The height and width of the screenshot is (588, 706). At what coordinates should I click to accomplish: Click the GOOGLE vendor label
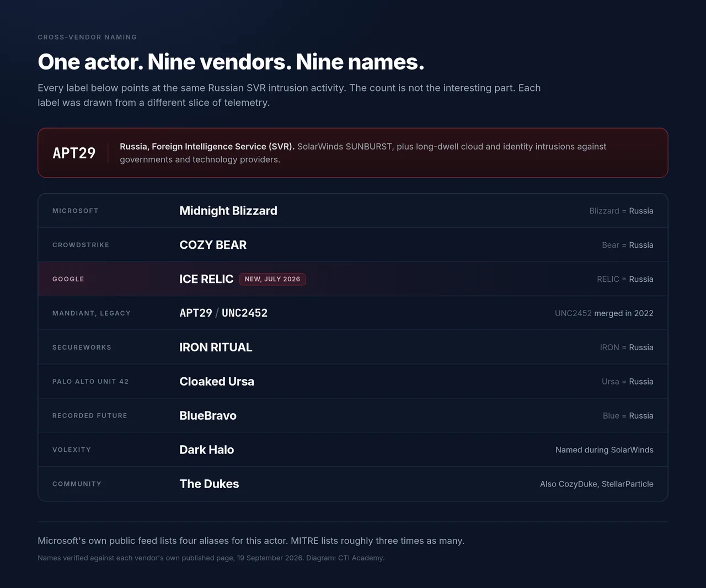(x=68, y=279)
